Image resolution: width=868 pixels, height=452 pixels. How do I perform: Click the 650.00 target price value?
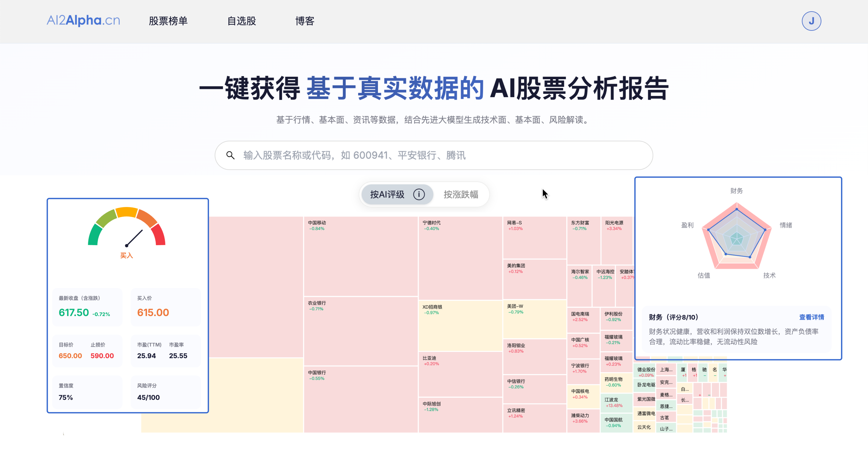coord(70,356)
